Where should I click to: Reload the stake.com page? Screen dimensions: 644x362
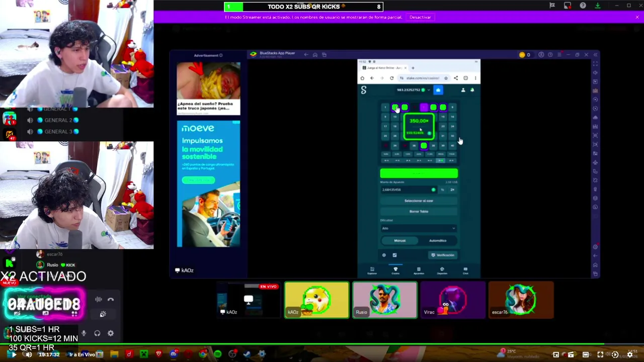[x=391, y=78]
